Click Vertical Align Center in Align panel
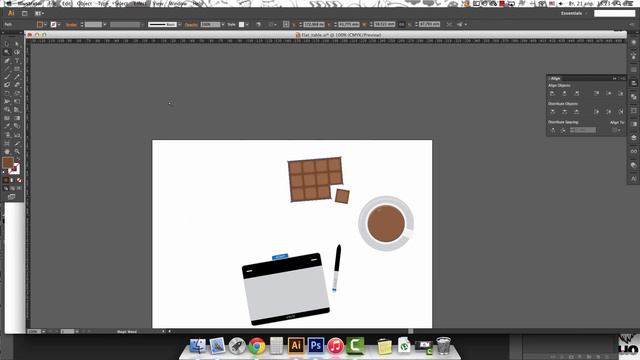 609,93
